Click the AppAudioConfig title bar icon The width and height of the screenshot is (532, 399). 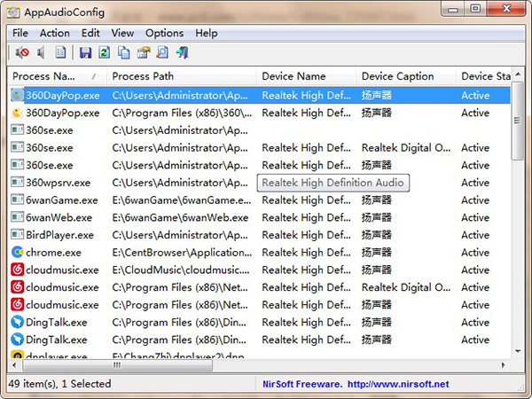(13, 12)
